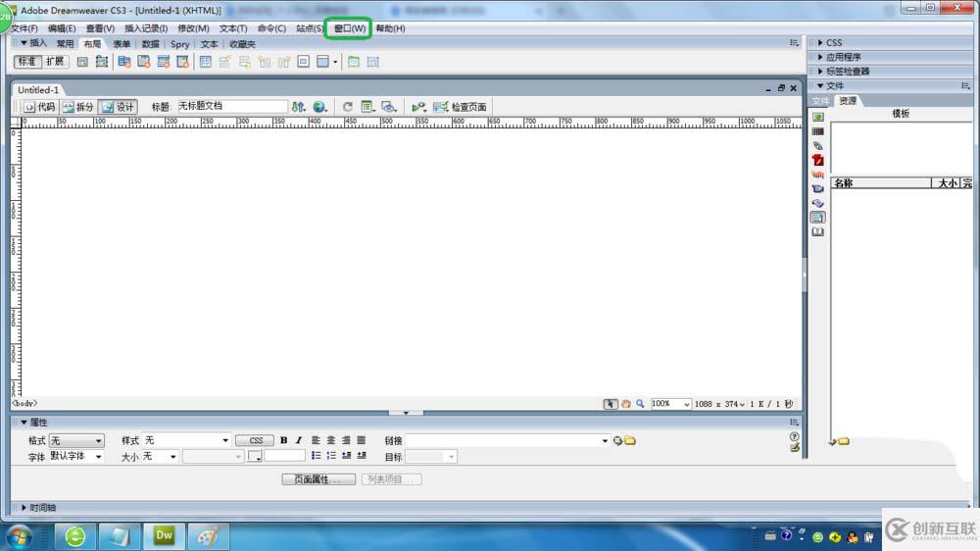The width and height of the screenshot is (980, 551).
Task: Insert Spry Accordion icon
Action: coord(163,62)
